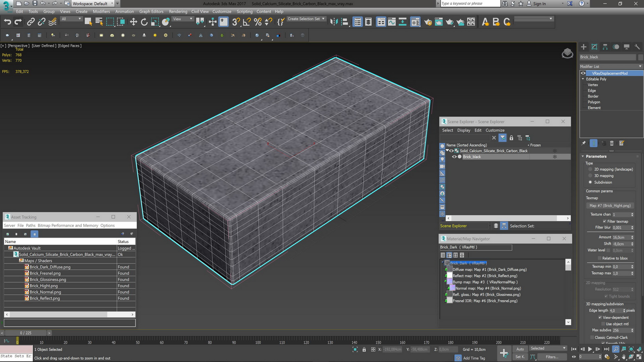The height and width of the screenshot is (362, 644).
Task: Activate the Select and Rotate tool
Action: pos(144,22)
